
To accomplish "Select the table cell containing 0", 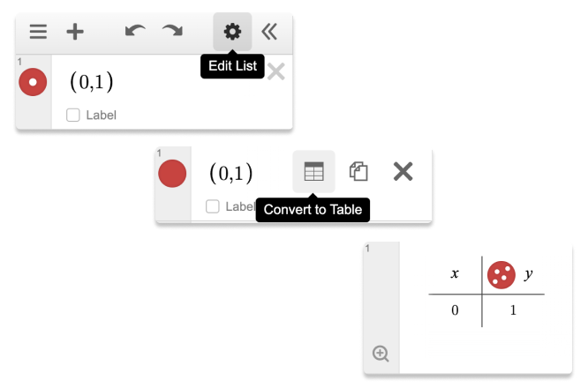I will tap(455, 310).
